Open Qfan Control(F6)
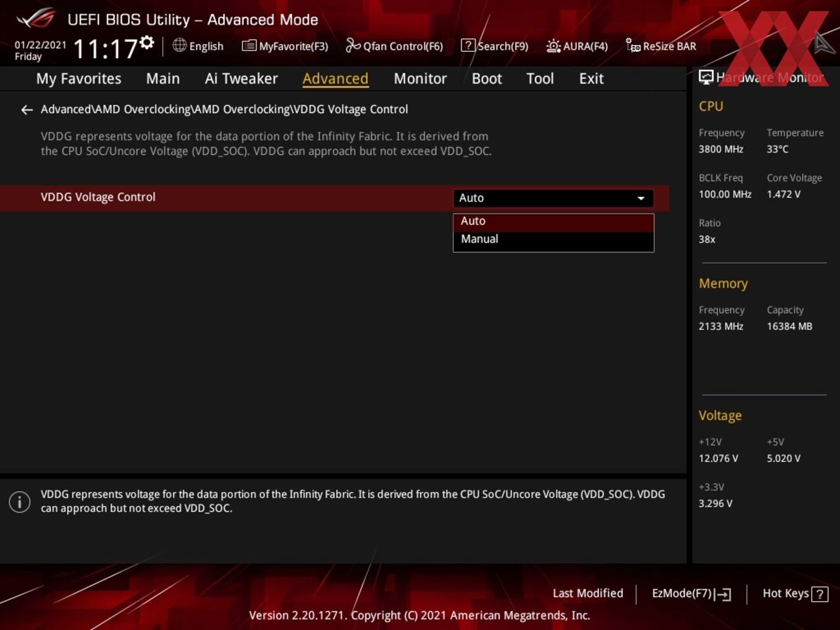 [394, 46]
